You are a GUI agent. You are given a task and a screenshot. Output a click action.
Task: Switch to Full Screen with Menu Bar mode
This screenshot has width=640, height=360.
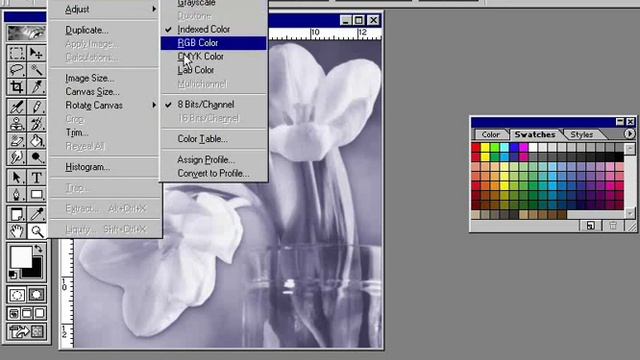pyautogui.click(x=27, y=313)
